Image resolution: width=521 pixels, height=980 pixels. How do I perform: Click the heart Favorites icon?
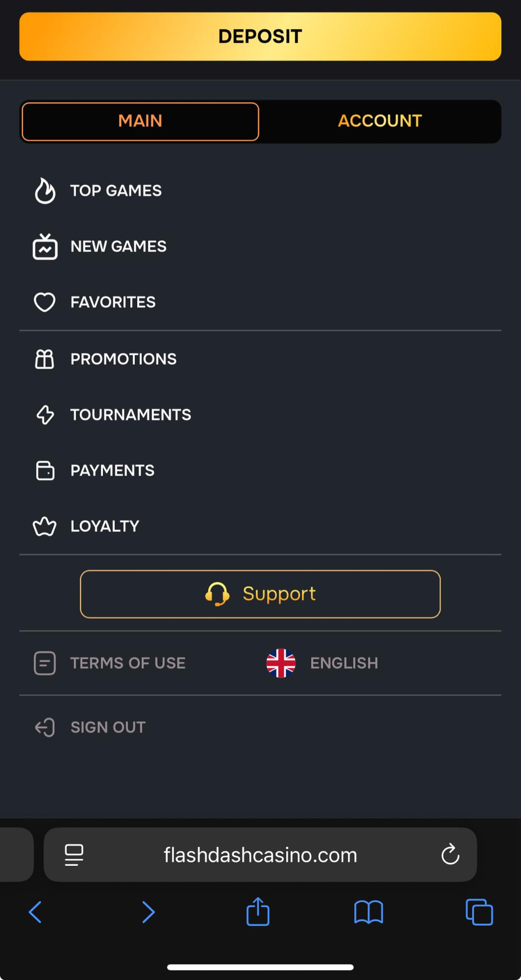point(45,302)
